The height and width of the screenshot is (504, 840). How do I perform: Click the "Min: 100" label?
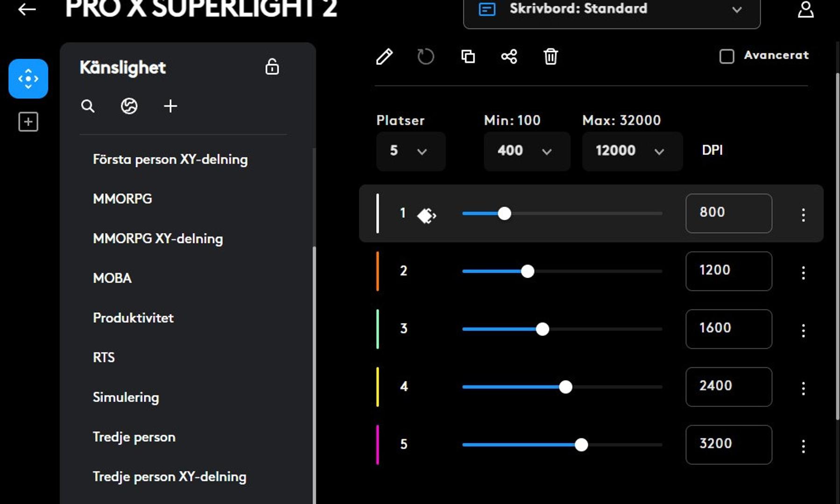[512, 120]
